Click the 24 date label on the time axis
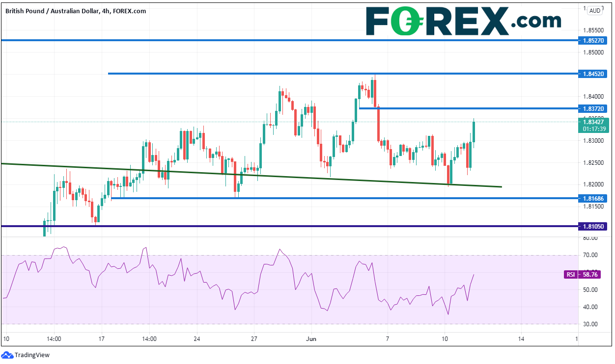615x364 pixels. [196, 338]
